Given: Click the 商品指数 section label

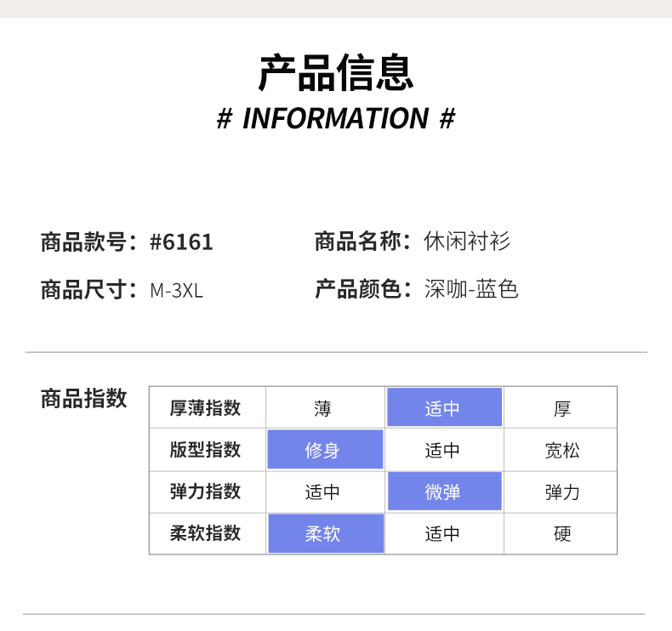Looking at the screenshot, I should (x=84, y=398).
